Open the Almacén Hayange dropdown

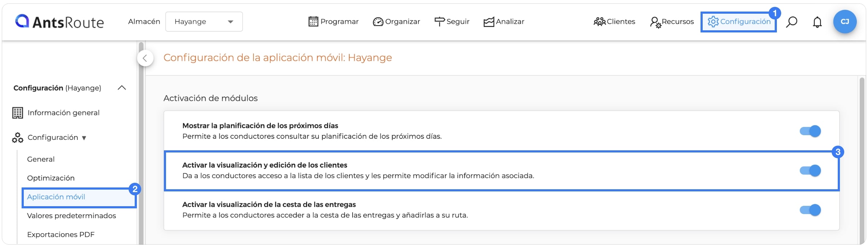(x=204, y=22)
